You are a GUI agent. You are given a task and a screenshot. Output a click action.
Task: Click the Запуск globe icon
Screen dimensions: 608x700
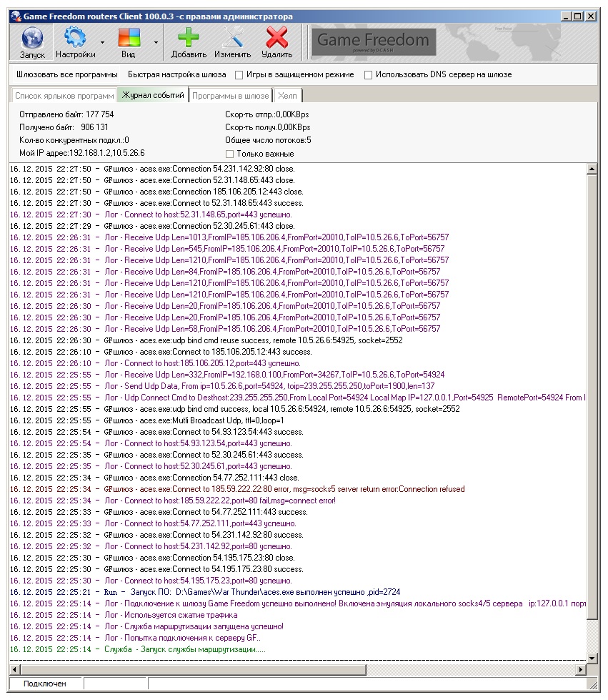(32, 38)
